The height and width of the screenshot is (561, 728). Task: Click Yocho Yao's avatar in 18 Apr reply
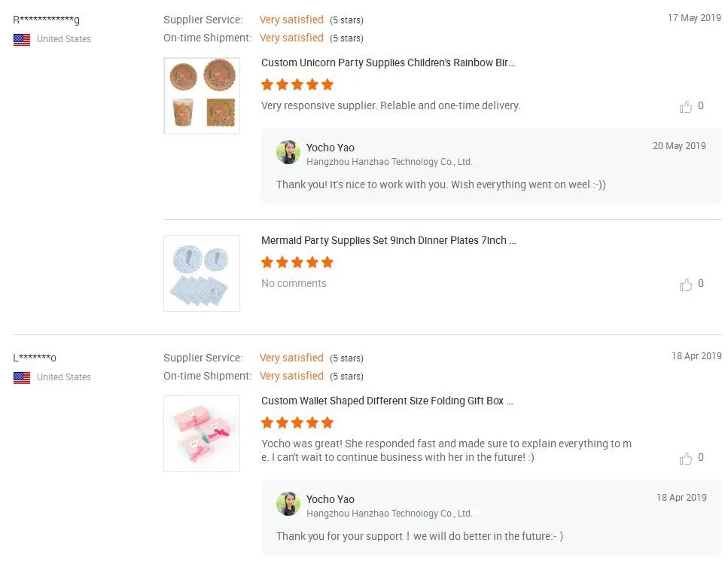288,504
